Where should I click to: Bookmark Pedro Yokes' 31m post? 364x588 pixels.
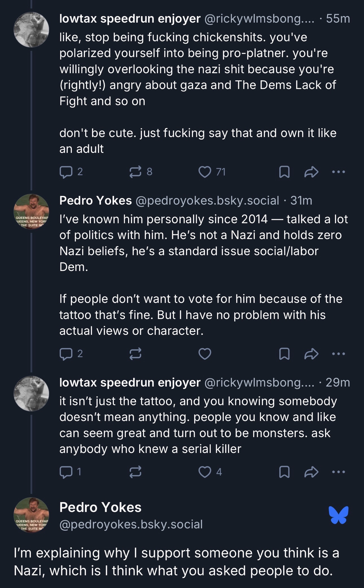[284, 354]
